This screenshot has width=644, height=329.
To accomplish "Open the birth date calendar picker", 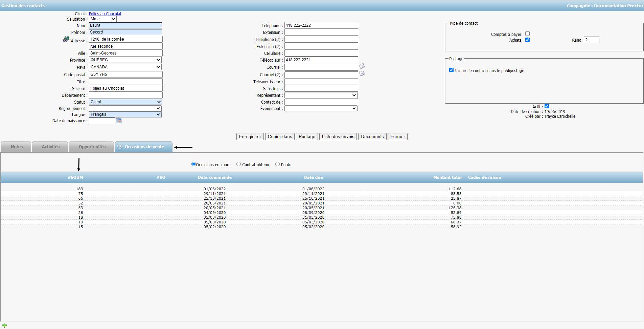I will pyautogui.click(x=119, y=121).
